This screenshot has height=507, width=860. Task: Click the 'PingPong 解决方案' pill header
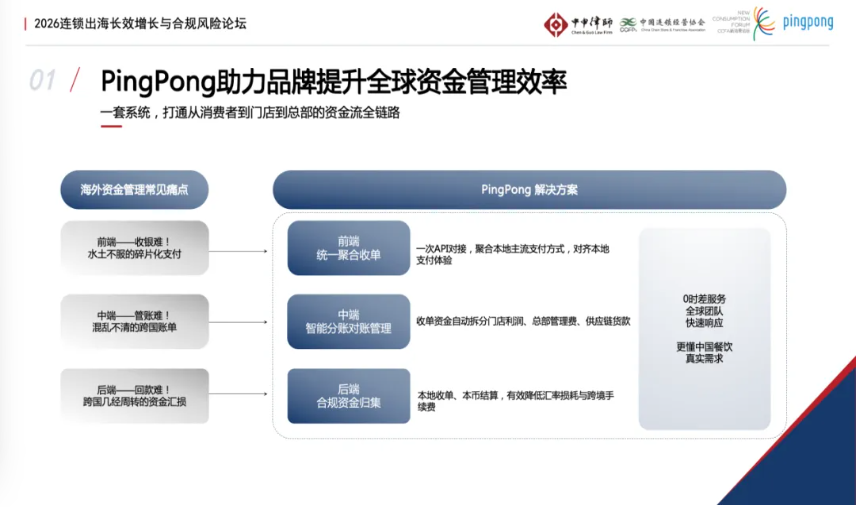pyautogui.click(x=529, y=190)
